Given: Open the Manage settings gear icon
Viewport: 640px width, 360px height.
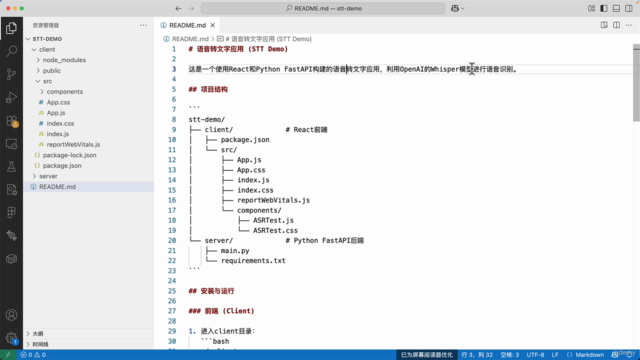Looking at the screenshot, I should point(11,338).
